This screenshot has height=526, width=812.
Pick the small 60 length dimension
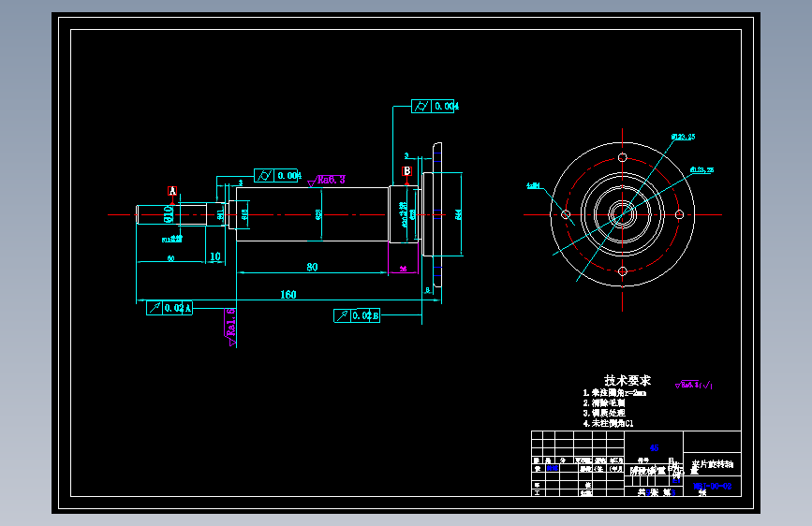point(170,257)
